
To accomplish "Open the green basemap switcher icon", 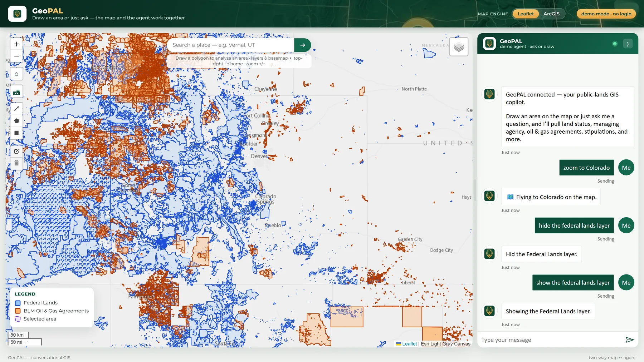I will 16,92.
